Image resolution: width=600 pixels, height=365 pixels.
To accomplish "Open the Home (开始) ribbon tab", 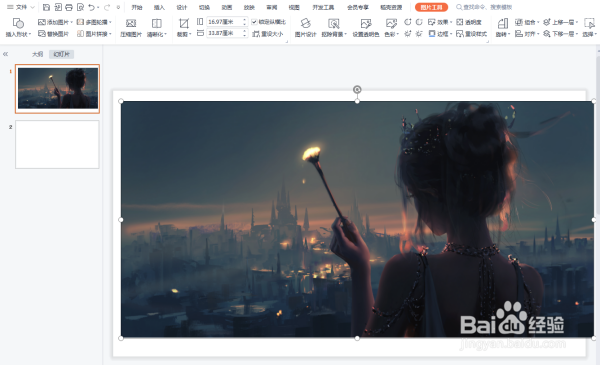I will click(137, 7).
